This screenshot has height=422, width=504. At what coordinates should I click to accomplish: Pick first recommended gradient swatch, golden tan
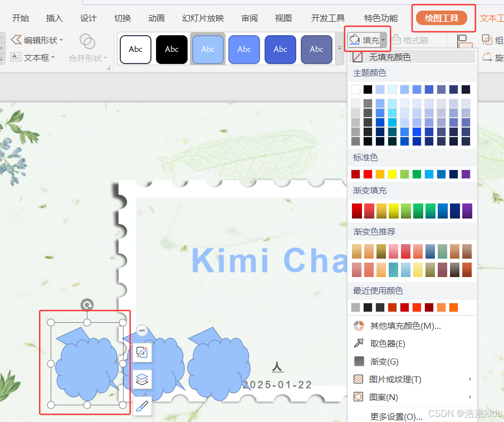[356, 251]
